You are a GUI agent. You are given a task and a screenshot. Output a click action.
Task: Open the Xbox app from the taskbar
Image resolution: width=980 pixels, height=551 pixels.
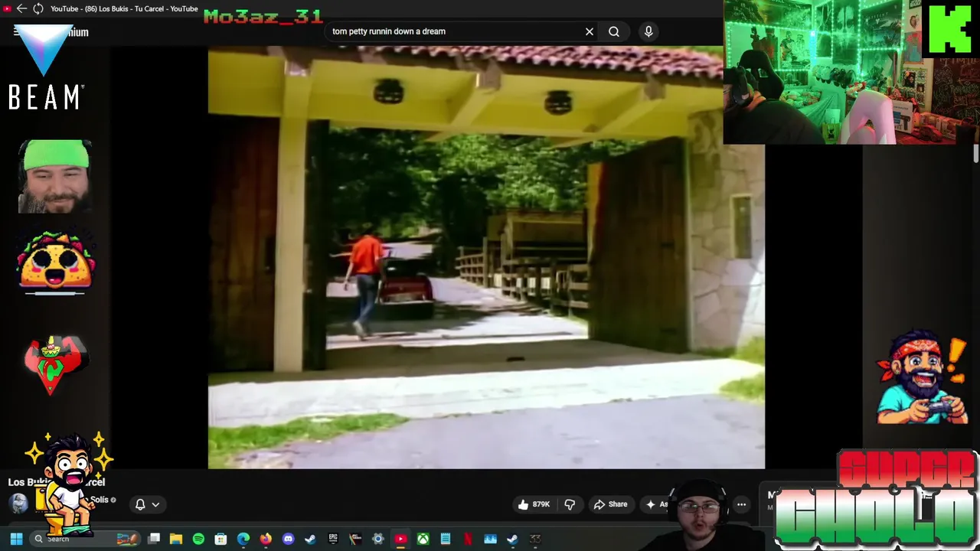[423, 539]
